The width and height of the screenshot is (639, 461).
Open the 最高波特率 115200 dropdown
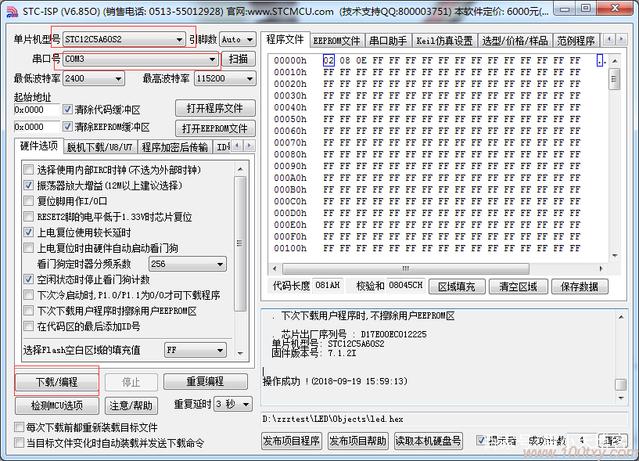[x=225, y=78]
